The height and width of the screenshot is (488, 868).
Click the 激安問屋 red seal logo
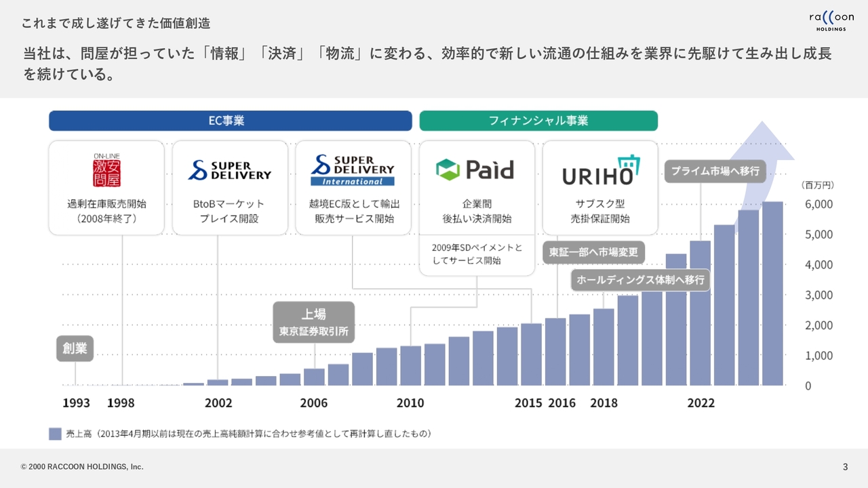click(106, 169)
